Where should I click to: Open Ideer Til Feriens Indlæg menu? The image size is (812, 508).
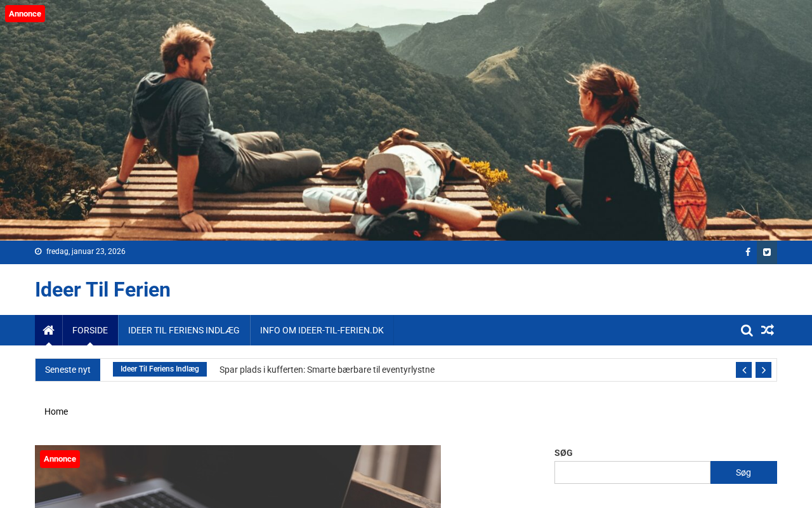pos(184,330)
